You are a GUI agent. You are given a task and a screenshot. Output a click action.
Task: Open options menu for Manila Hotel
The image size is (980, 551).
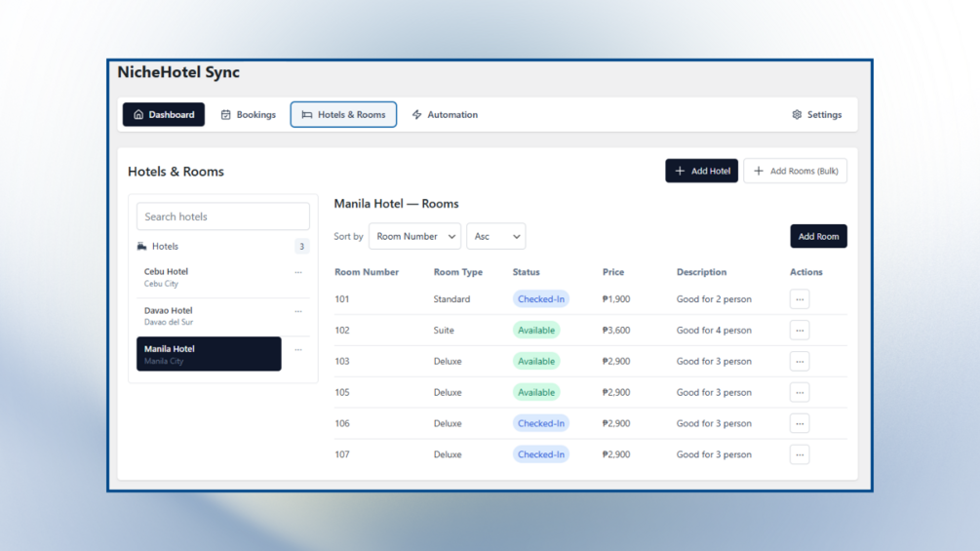298,350
